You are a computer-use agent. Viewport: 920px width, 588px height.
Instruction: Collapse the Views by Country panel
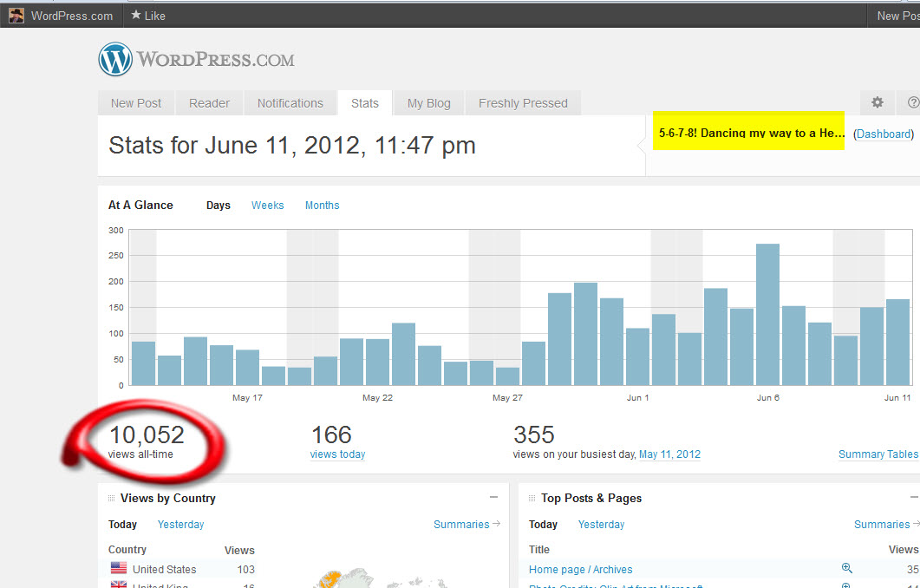coord(493,498)
